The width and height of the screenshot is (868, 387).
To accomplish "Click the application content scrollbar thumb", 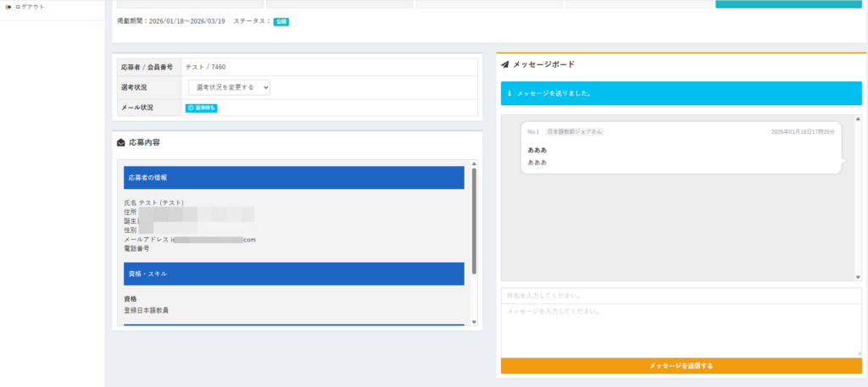I will (474, 220).
